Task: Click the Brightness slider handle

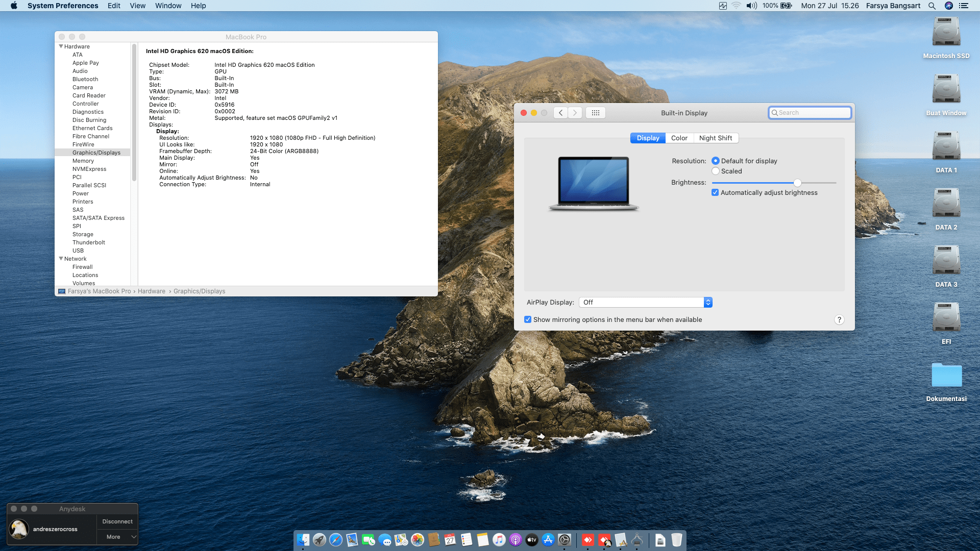Action: coord(797,183)
